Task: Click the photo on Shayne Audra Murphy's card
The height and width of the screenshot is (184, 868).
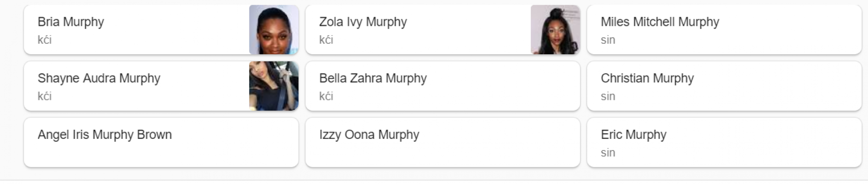Action: point(274,86)
